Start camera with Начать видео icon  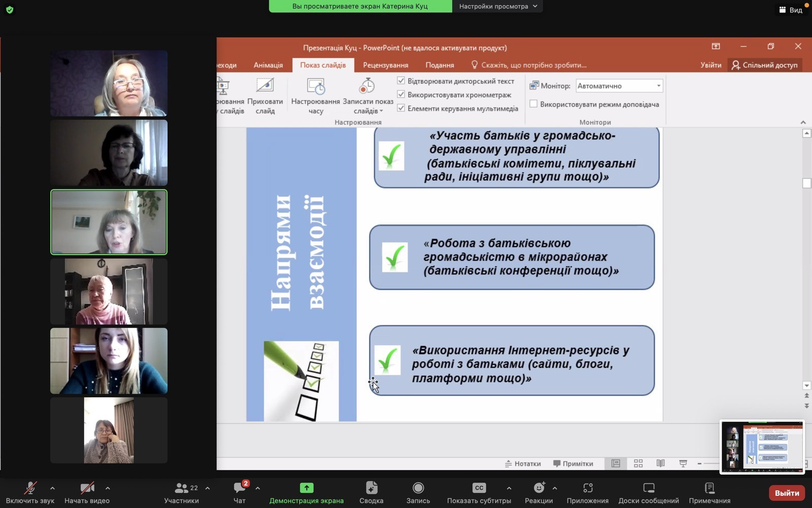point(87,488)
